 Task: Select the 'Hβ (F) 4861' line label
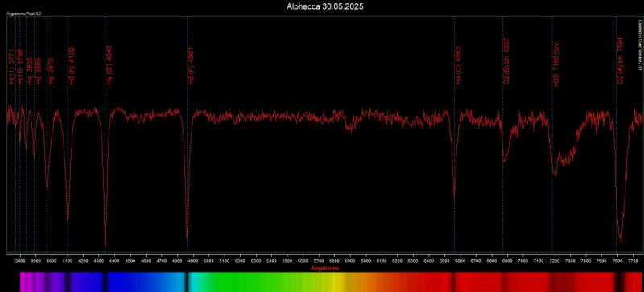coord(191,66)
